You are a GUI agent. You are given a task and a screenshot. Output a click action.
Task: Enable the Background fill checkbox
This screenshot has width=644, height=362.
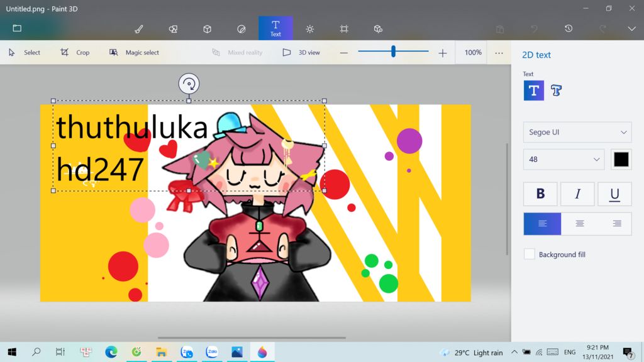coord(529,255)
